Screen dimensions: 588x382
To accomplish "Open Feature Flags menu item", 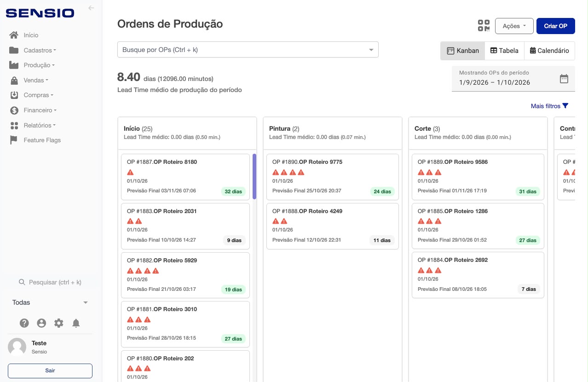I will (42, 140).
